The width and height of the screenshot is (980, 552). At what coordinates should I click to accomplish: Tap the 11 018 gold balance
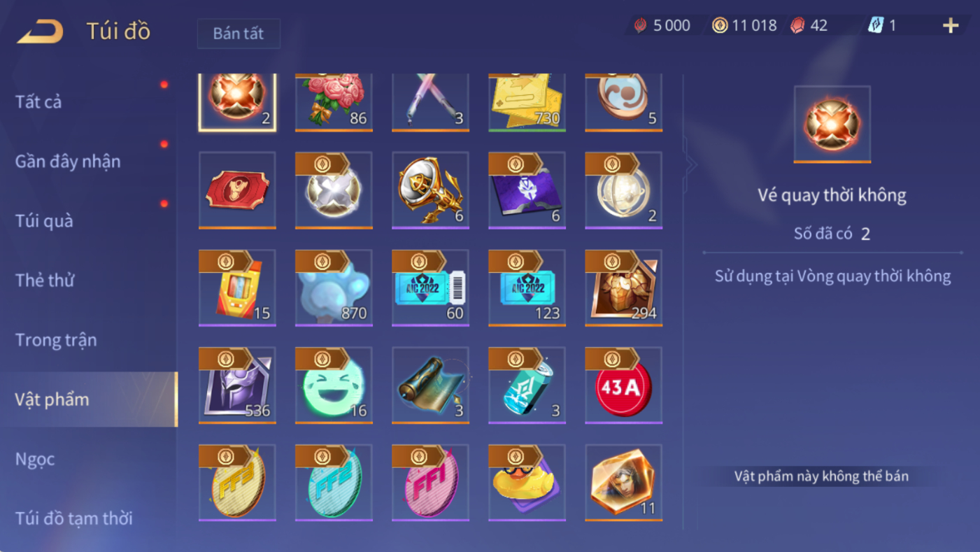[x=744, y=26]
